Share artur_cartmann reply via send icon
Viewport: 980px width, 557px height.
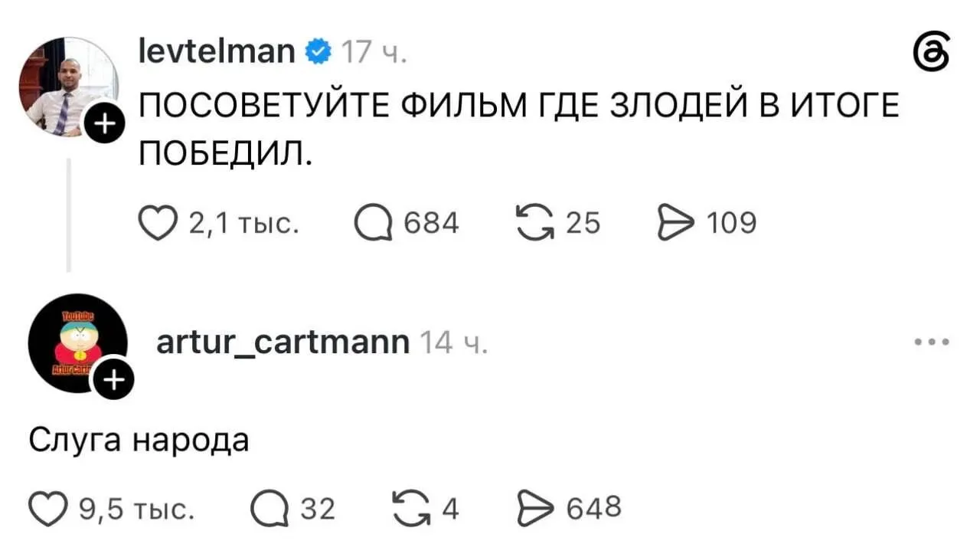[534, 508]
